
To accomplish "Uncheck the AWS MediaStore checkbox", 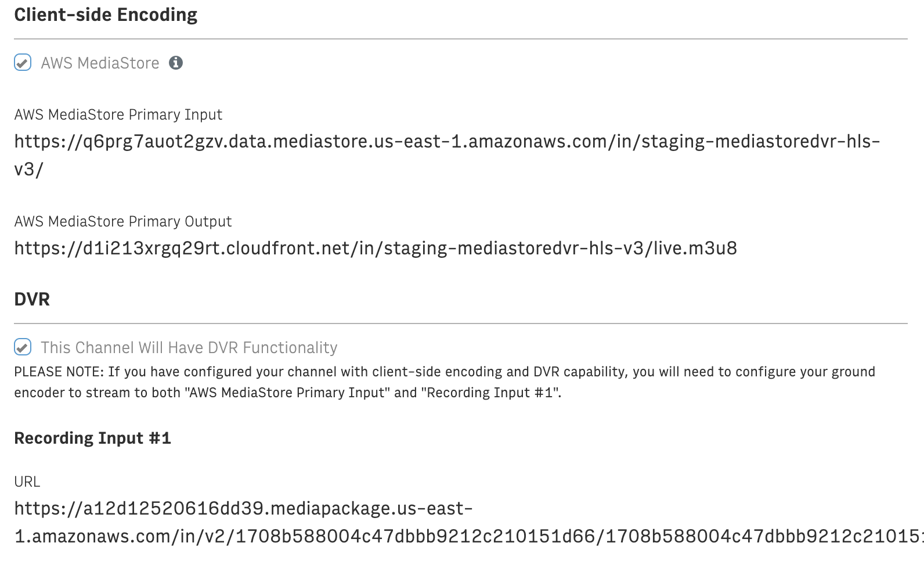I will tap(23, 63).
